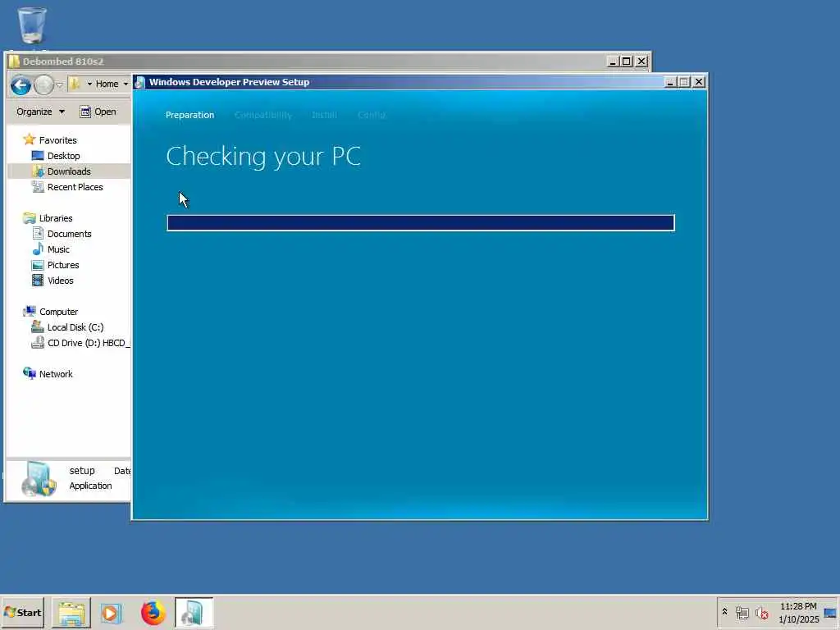Open the recent pages dropdown in Explorer

[59, 84]
